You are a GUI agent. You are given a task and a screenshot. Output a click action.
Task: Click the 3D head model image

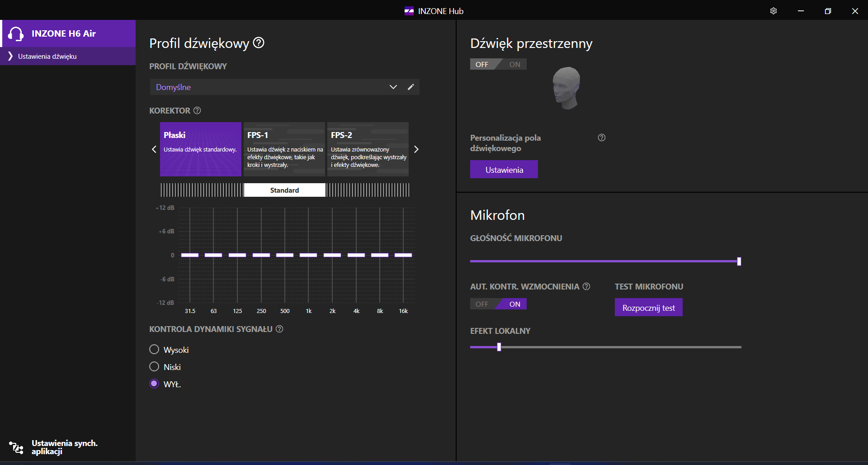coord(566,88)
